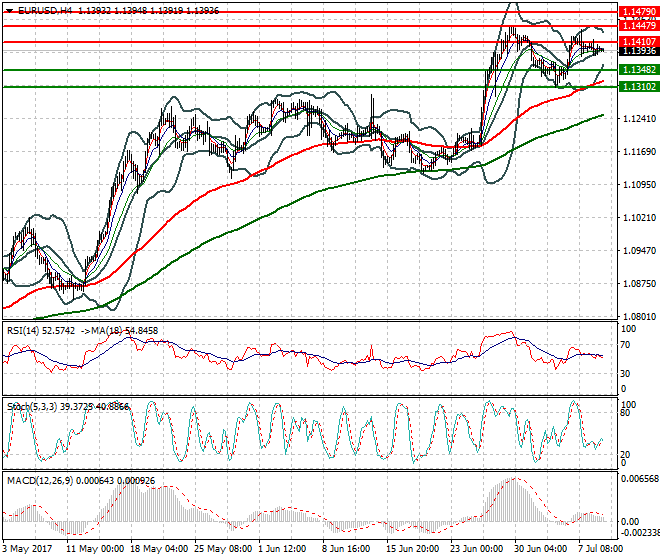This screenshot has width=660, height=560.
Task: Click the 1 Jun 12:00 date label
Action: click(282, 549)
